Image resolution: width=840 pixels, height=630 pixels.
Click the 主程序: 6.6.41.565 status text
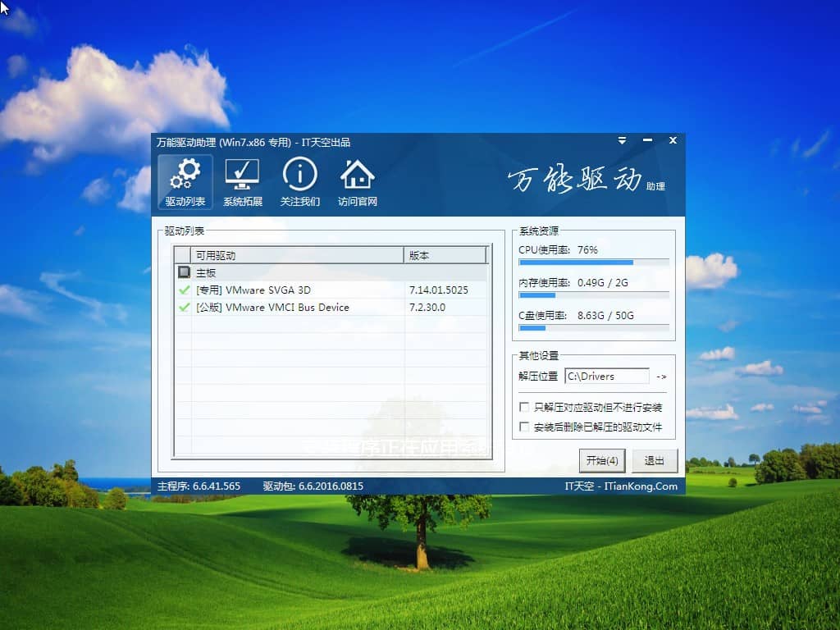[199, 486]
